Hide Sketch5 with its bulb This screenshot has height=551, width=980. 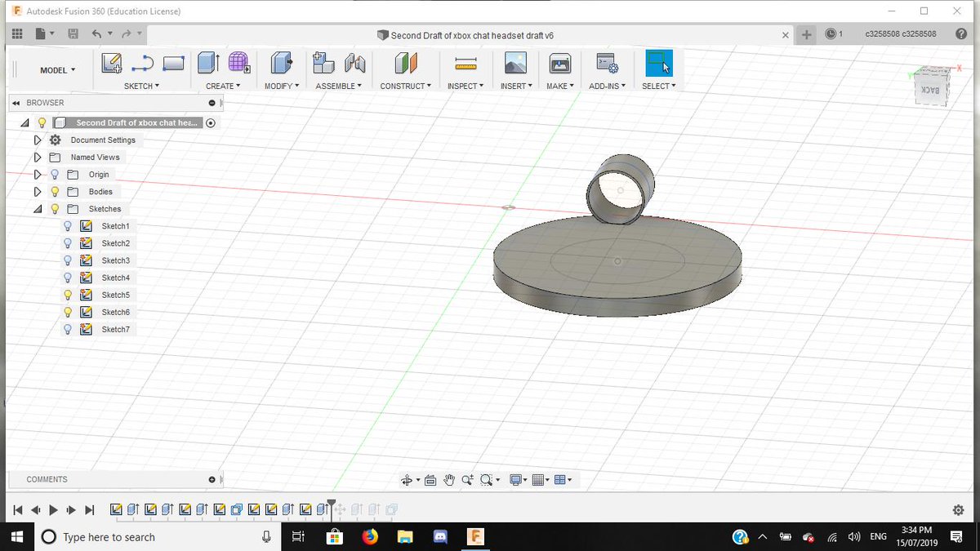click(x=68, y=295)
